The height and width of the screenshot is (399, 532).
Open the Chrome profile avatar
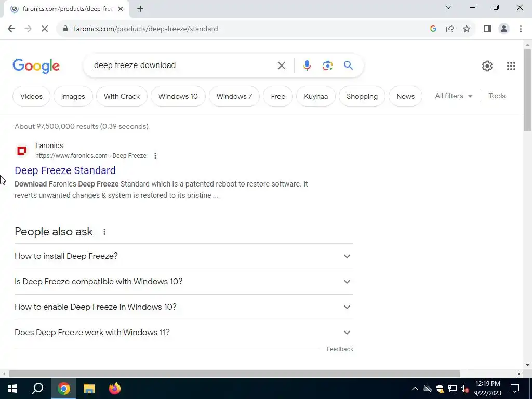pyautogui.click(x=504, y=29)
